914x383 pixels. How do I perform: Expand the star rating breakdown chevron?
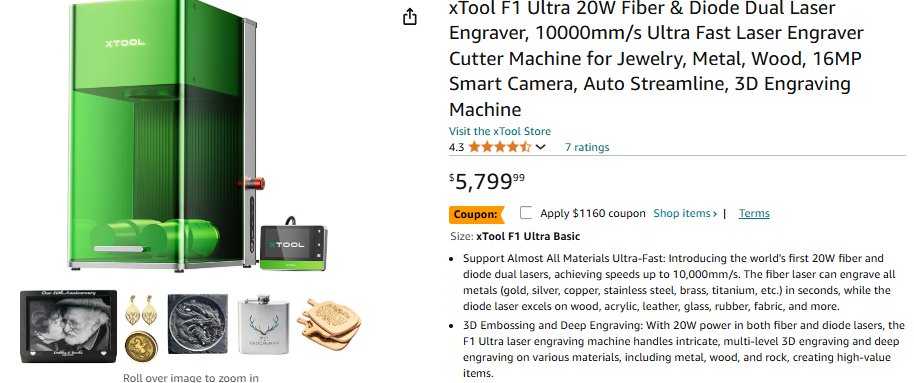(540, 147)
